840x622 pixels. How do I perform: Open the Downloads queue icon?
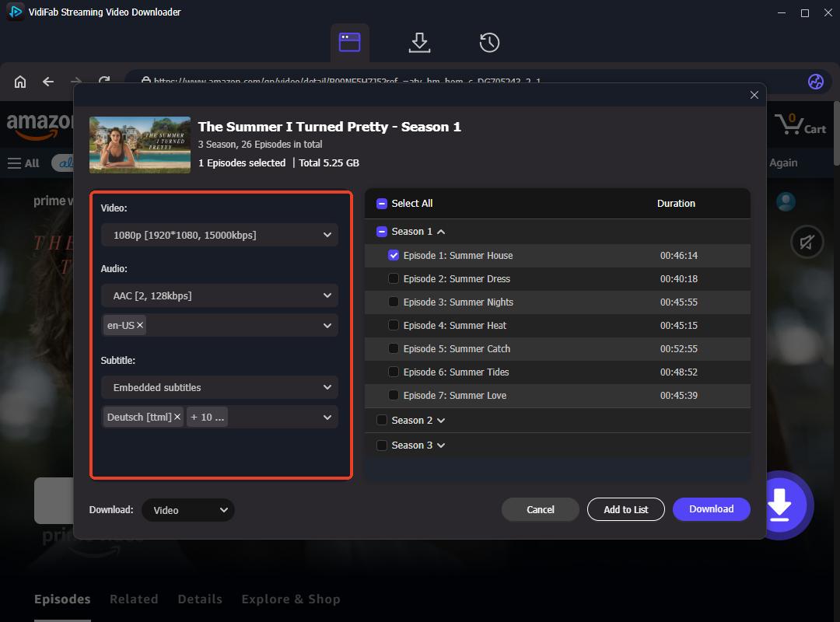[x=419, y=42]
